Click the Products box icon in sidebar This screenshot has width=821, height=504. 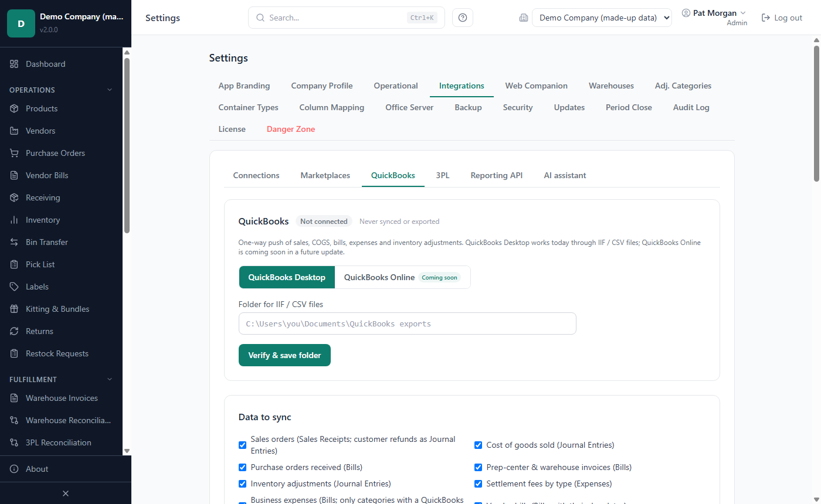14,108
